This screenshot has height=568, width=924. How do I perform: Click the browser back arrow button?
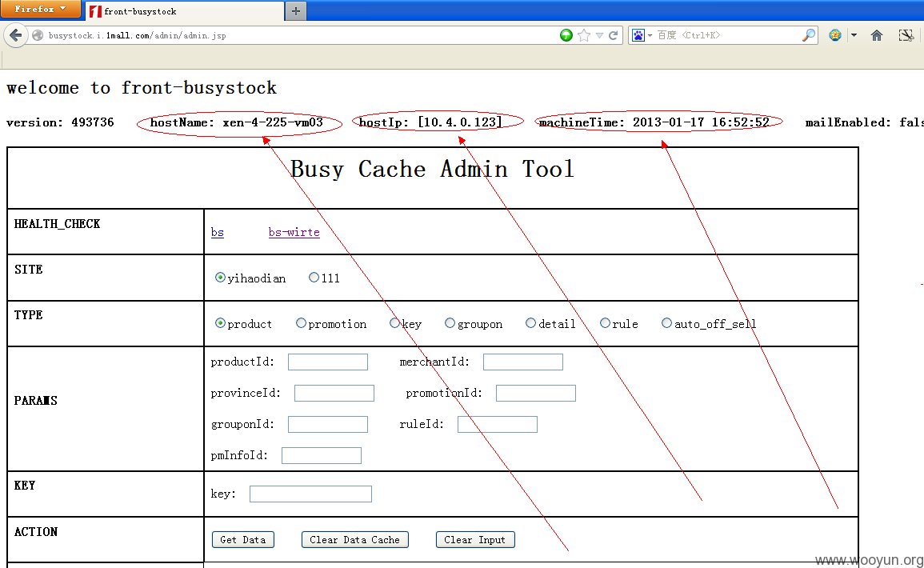tap(16, 35)
